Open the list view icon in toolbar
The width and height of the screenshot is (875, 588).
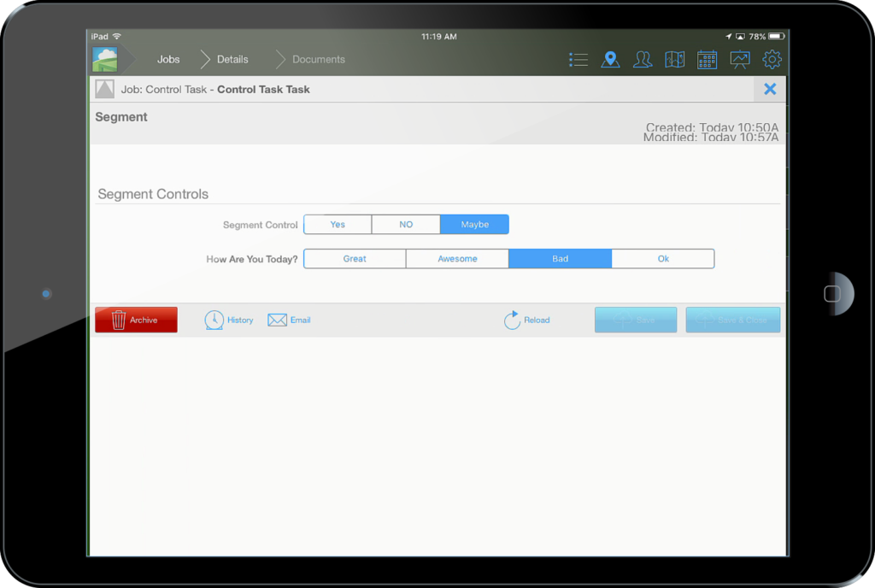(x=578, y=59)
